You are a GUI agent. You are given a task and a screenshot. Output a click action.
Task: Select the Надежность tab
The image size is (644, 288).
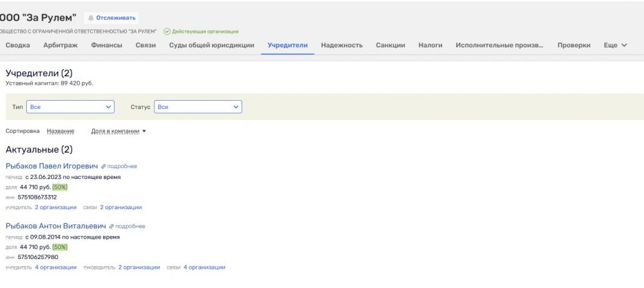click(342, 46)
